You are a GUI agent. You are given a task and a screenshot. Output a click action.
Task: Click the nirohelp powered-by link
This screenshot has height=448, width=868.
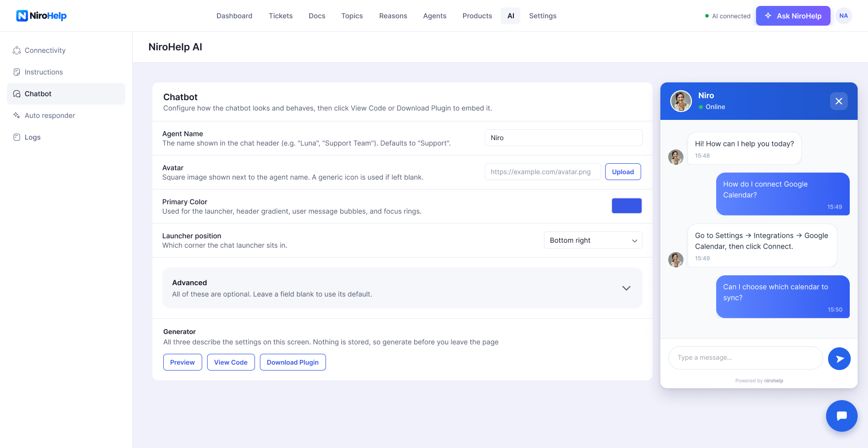point(774,380)
